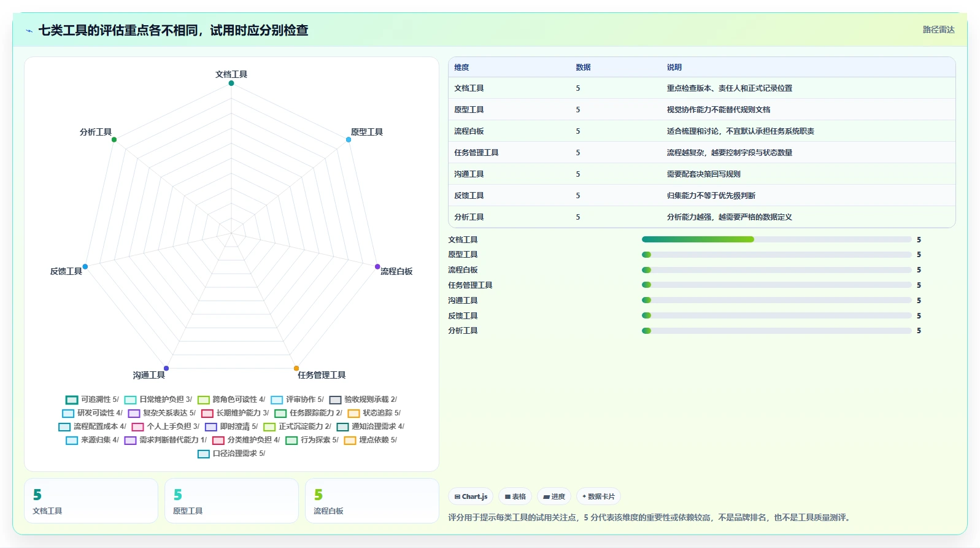Click the 七类工具的评估重点 heading
Screen dimensions: 980x548
coord(174,30)
